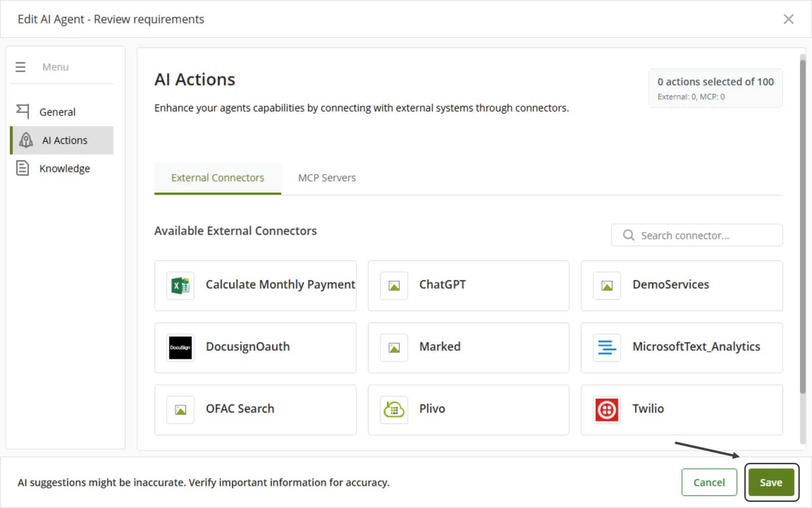The width and height of the screenshot is (812, 508).
Task: Close the Edit AI Agent dialog
Action: click(x=788, y=19)
